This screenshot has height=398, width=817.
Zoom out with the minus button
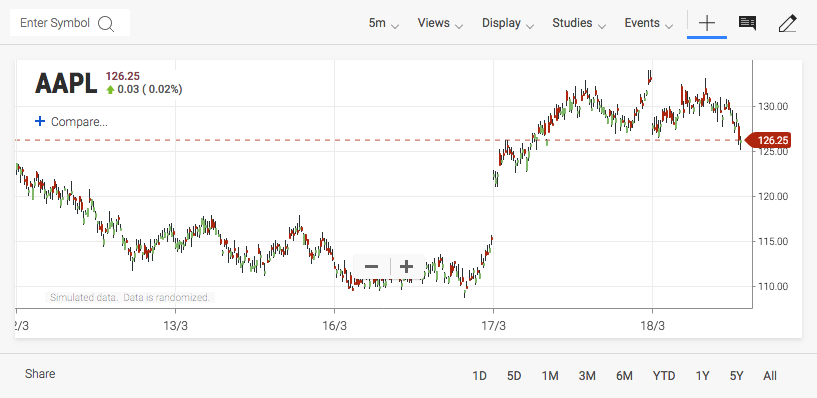(x=372, y=267)
